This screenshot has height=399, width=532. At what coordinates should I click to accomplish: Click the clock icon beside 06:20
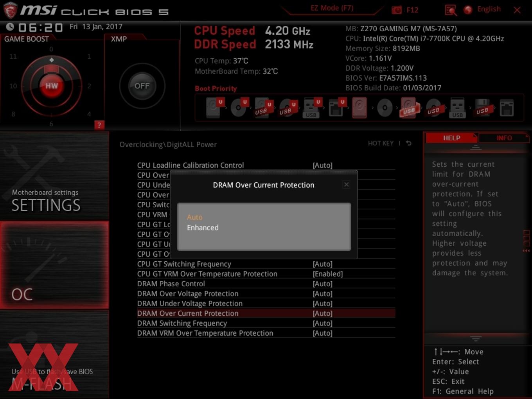[x=10, y=27]
